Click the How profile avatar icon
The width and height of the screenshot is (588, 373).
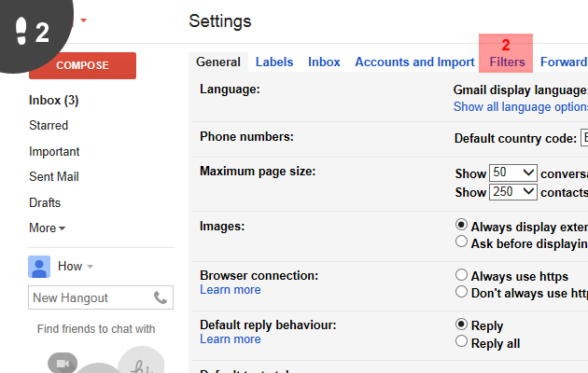tap(39, 267)
